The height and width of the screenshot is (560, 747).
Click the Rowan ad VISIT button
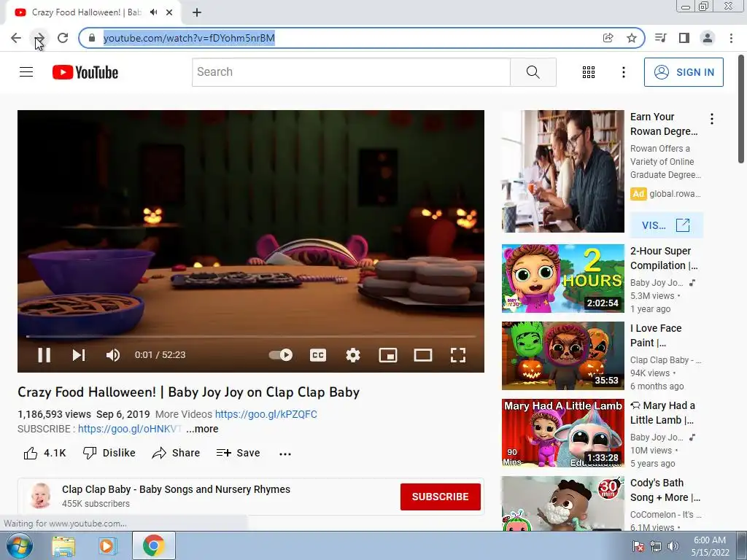click(666, 225)
